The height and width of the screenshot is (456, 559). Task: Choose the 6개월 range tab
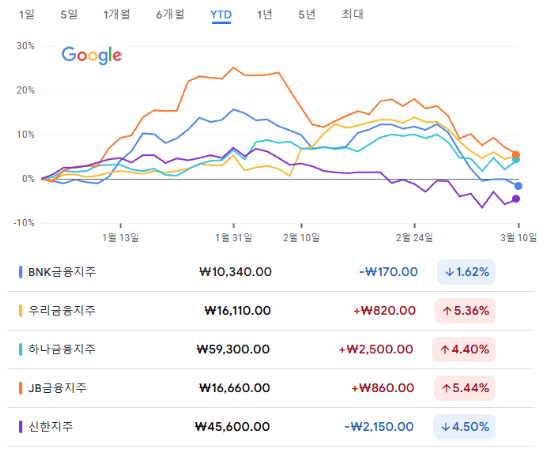[x=170, y=15]
